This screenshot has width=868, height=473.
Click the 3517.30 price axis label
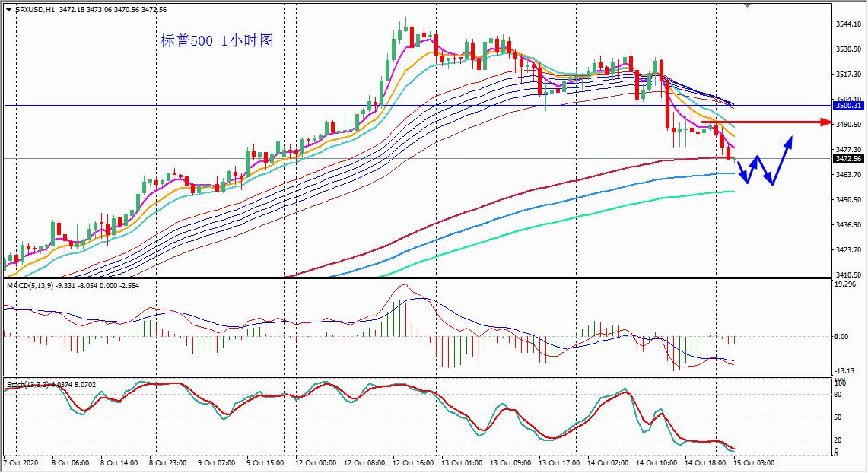[x=848, y=74]
